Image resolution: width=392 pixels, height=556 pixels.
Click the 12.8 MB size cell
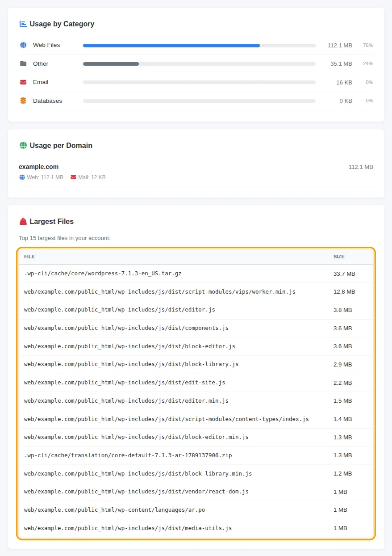tap(344, 292)
